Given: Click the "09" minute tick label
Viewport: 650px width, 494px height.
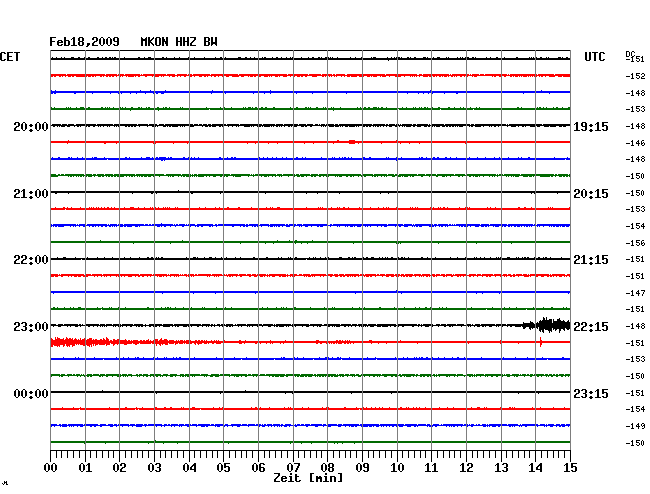Looking at the screenshot, I should pos(362,468).
